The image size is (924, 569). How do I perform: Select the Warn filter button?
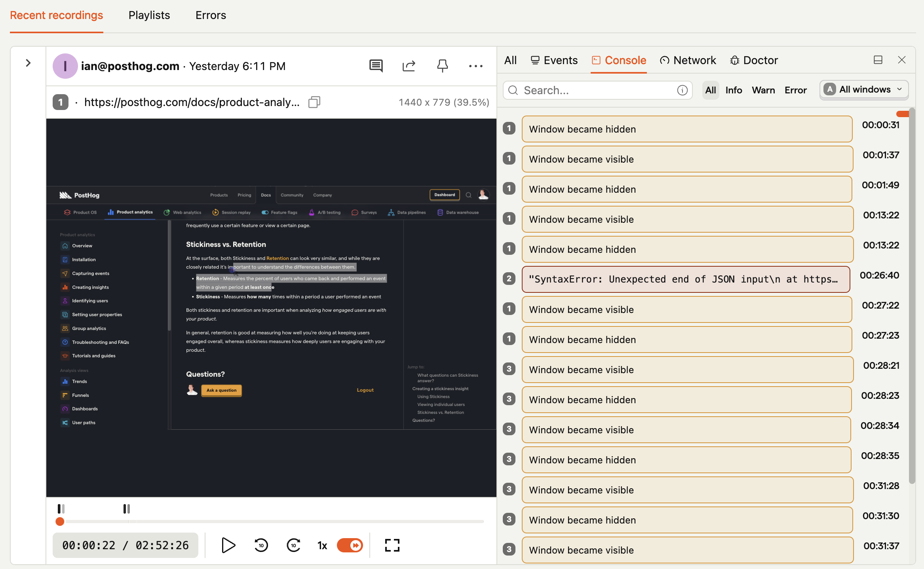[x=763, y=89]
